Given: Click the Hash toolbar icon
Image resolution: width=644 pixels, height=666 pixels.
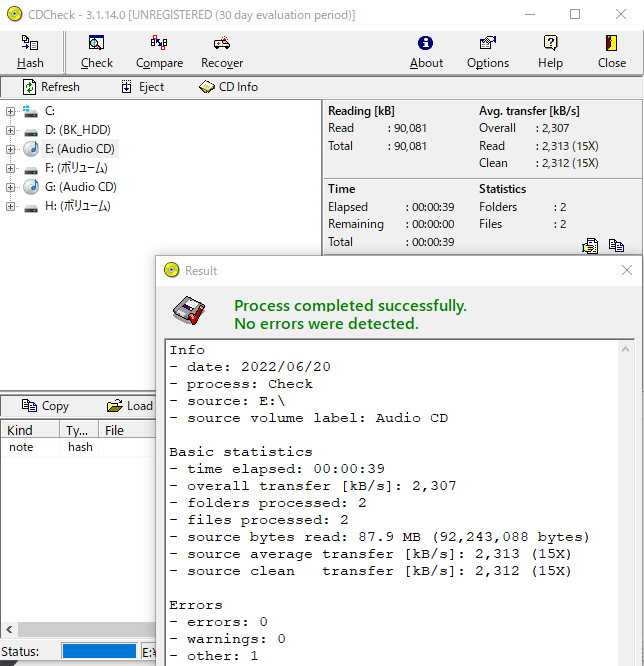Looking at the screenshot, I should pyautogui.click(x=30, y=44).
